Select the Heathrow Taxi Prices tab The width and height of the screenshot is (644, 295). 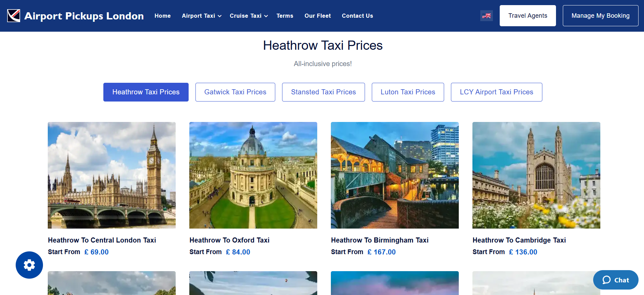tap(146, 92)
